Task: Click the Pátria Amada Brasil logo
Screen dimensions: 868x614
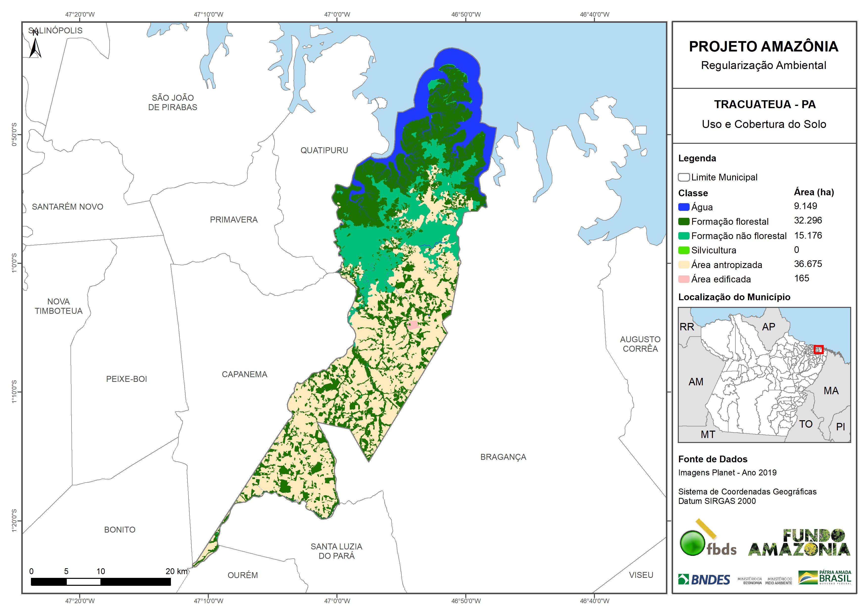Action: point(824,578)
